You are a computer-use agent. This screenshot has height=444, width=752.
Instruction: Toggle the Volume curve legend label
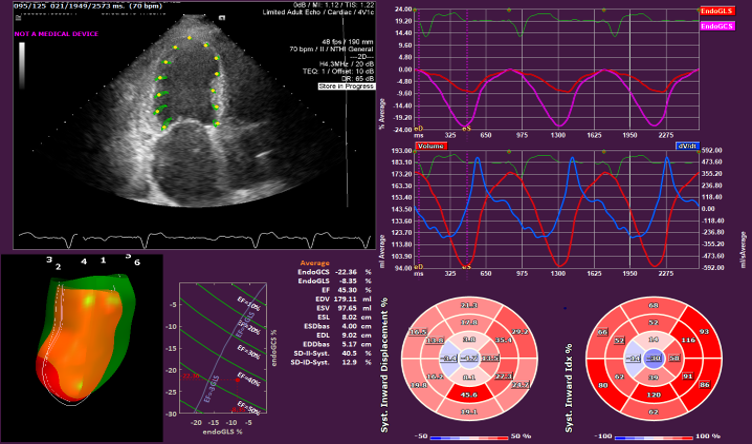(429, 146)
